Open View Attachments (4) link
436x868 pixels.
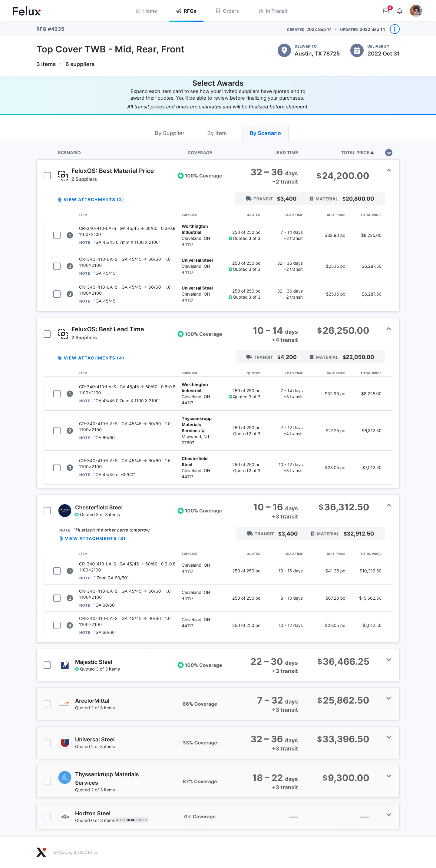(x=91, y=358)
